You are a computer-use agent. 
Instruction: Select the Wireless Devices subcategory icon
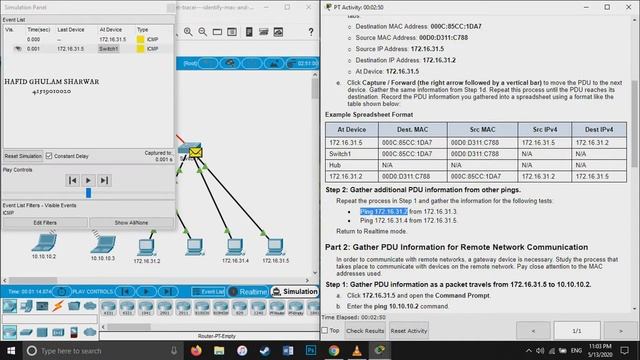click(58, 332)
